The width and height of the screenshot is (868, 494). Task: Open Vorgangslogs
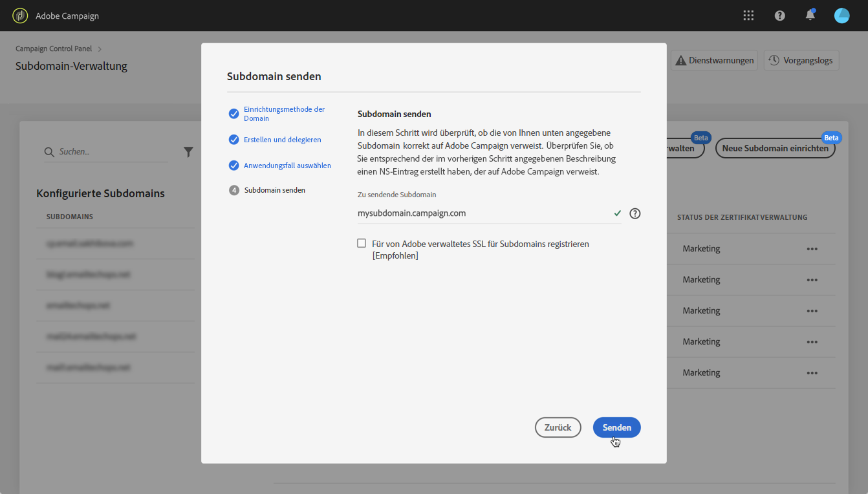pos(801,60)
